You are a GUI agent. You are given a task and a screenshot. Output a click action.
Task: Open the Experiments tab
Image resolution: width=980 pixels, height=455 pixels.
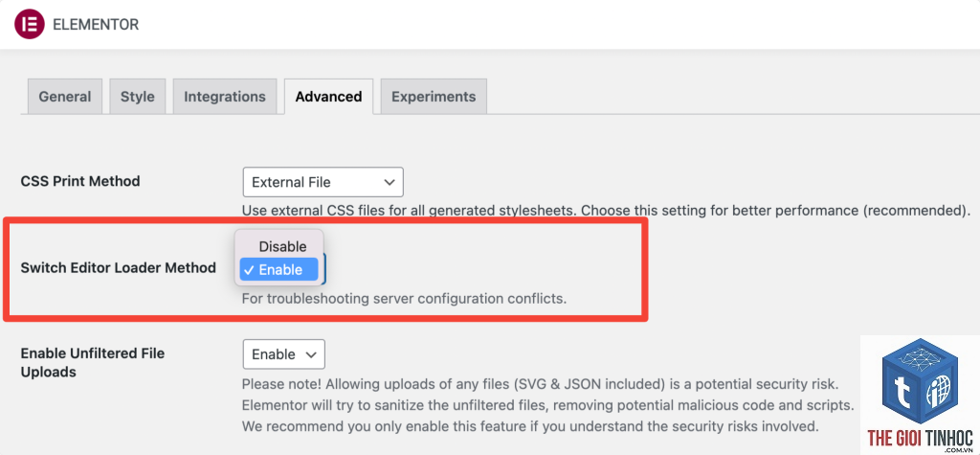434,97
